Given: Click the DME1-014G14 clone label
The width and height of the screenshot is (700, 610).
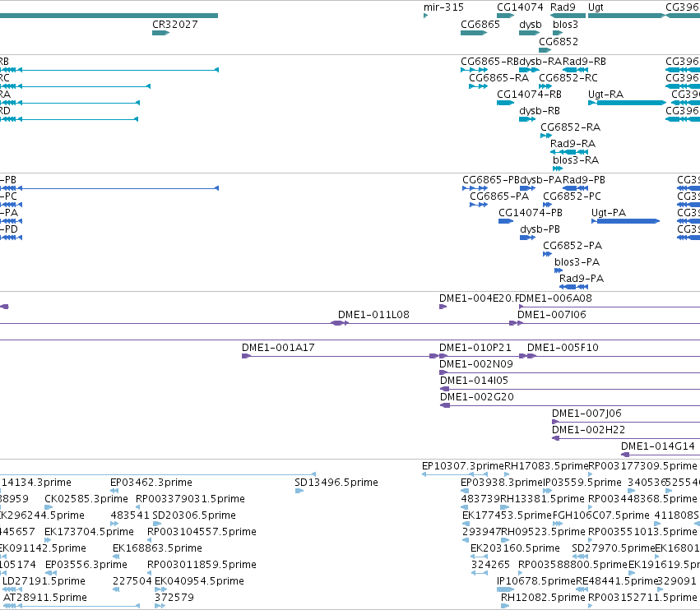Looking at the screenshot, I should (657, 446).
